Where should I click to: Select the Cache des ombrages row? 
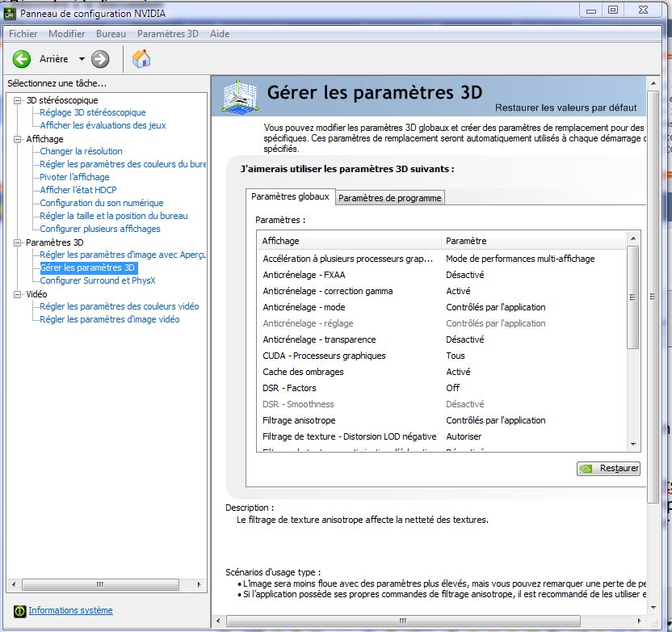click(x=442, y=372)
